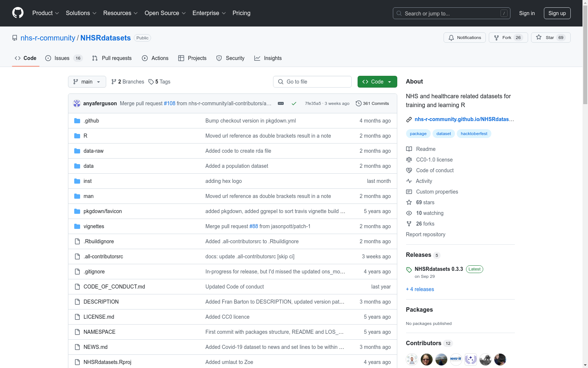The width and height of the screenshot is (588, 368).
Task: Open the Pricing page
Action: 241,13
